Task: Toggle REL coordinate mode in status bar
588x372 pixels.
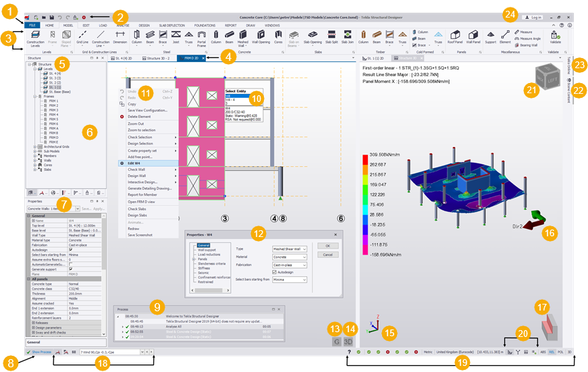Action: click(x=552, y=352)
